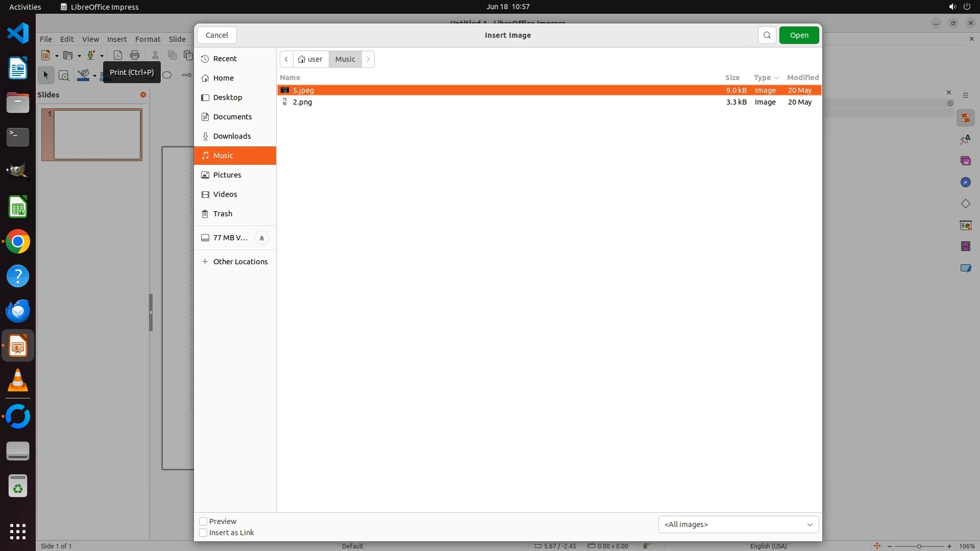Select Pictures in the places sidebar
The width and height of the screenshot is (980, 551).
click(x=227, y=175)
